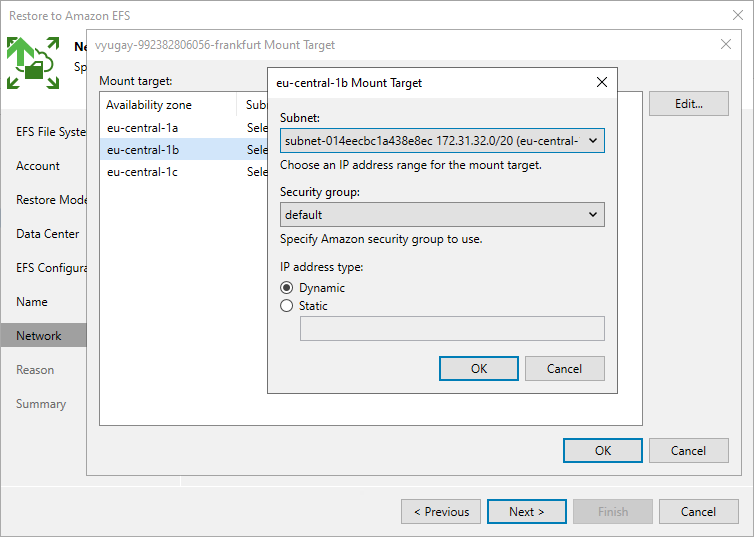Cancel the eu-central-1b Mount Target dialog
Viewport: 754px width, 537px height.
[565, 369]
